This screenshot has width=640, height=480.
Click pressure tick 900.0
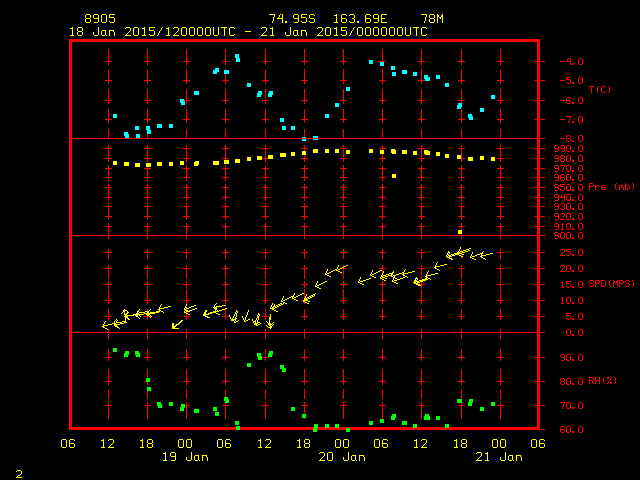click(569, 236)
